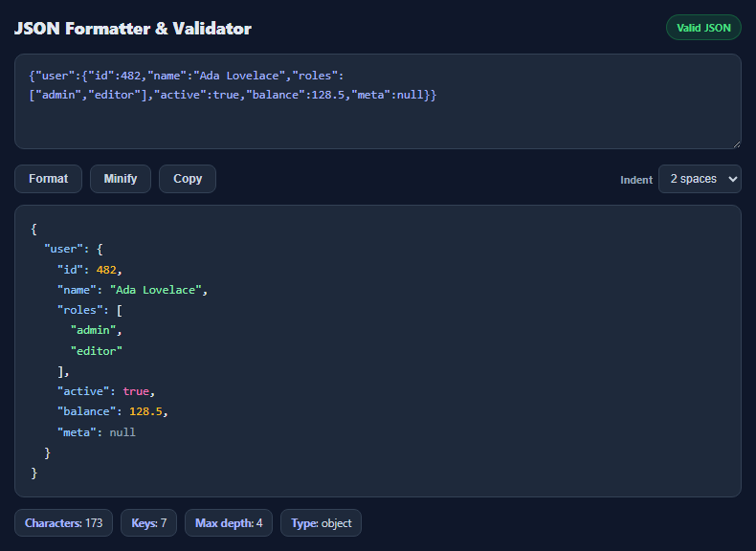This screenshot has width=756, height=551.
Task: Copy the formatted output
Action: [188, 179]
